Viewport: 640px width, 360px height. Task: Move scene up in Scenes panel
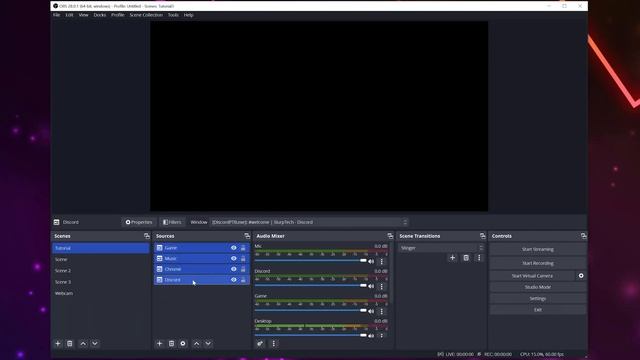(83, 344)
